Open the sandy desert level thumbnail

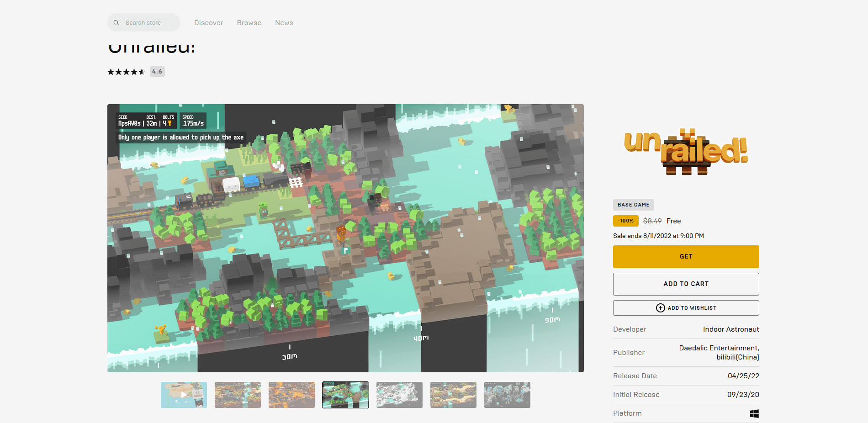[453, 395]
